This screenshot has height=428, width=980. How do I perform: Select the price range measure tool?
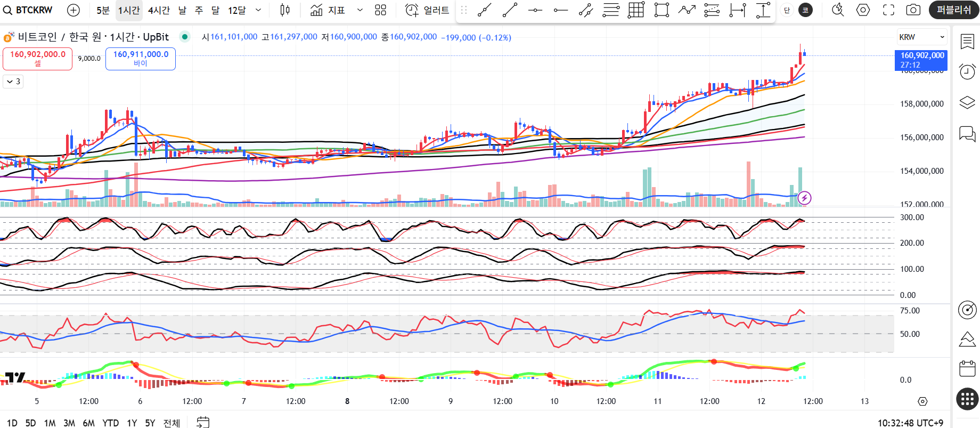(763, 10)
